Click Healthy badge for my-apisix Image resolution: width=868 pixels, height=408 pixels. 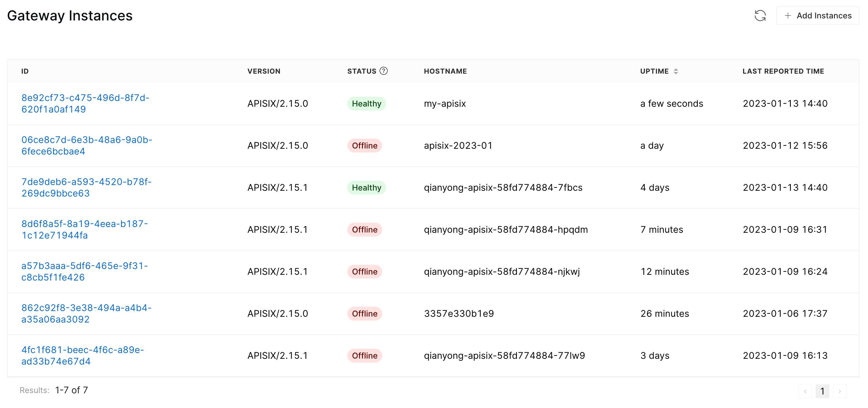pyautogui.click(x=367, y=104)
